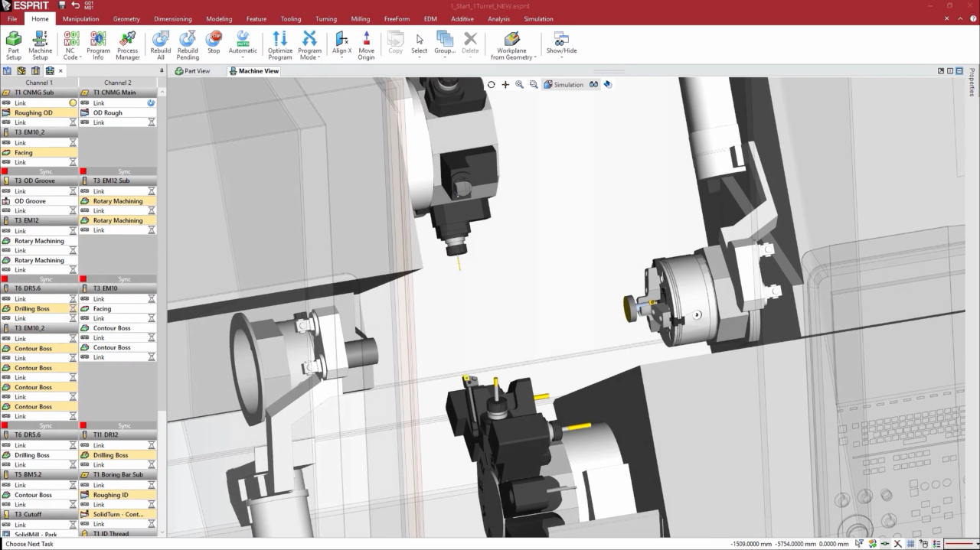Click the binoculars view icon
The height and width of the screenshot is (550, 980).
coord(593,85)
